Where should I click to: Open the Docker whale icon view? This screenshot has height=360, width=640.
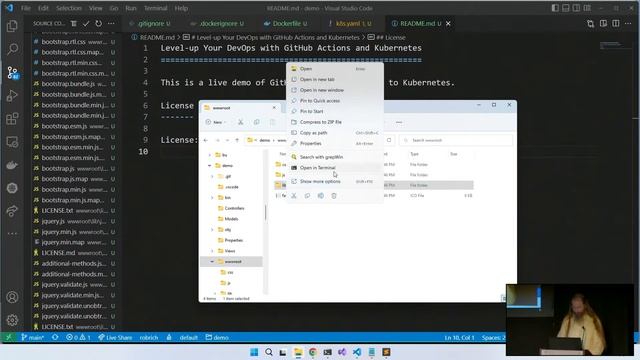pyautogui.click(x=12, y=165)
